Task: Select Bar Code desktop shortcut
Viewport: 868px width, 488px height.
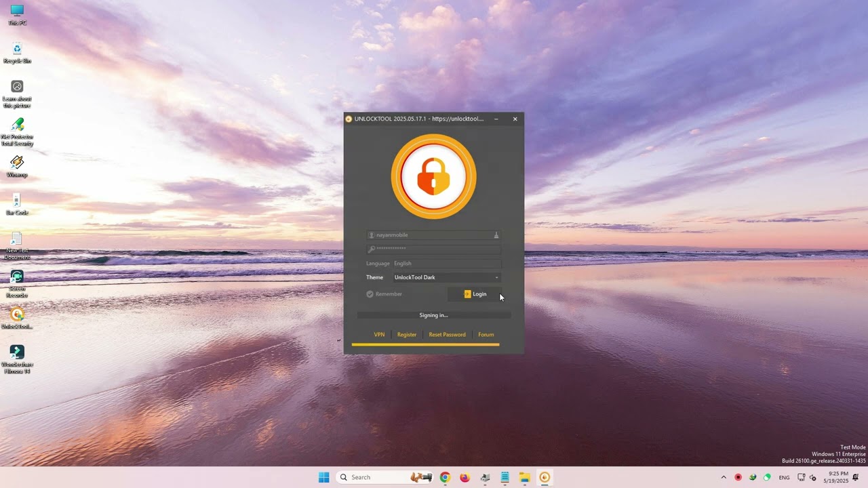Action: click(x=17, y=205)
